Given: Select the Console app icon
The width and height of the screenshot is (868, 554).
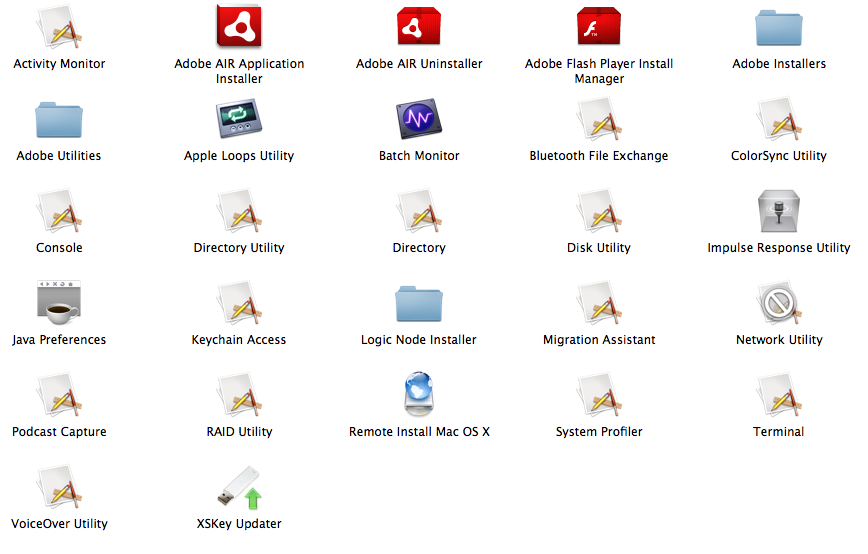Looking at the screenshot, I should [x=59, y=210].
